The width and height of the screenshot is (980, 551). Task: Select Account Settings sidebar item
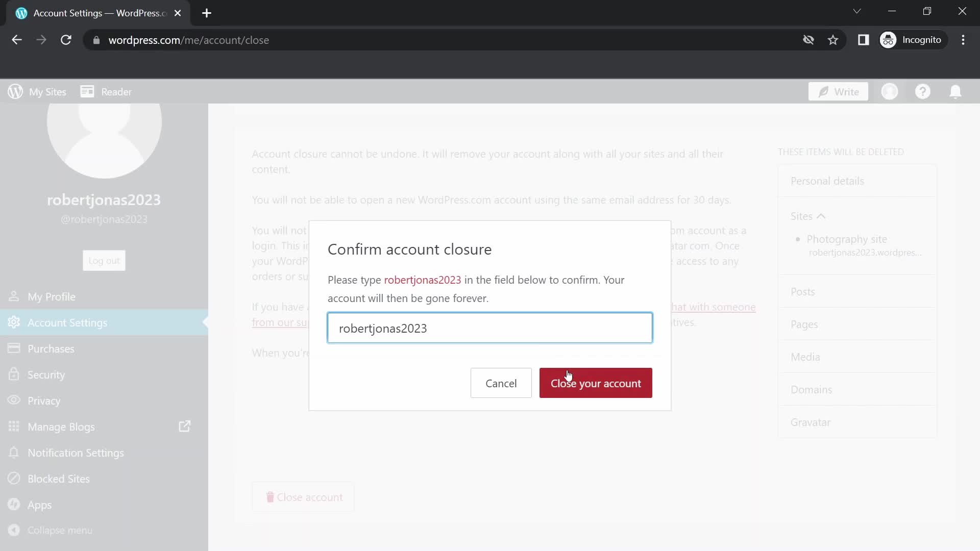[x=67, y=323]
